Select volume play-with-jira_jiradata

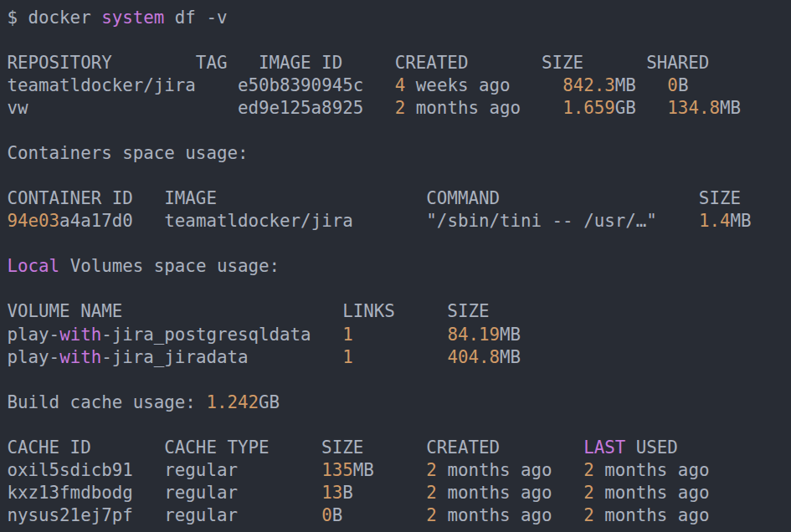coord(127,357)
